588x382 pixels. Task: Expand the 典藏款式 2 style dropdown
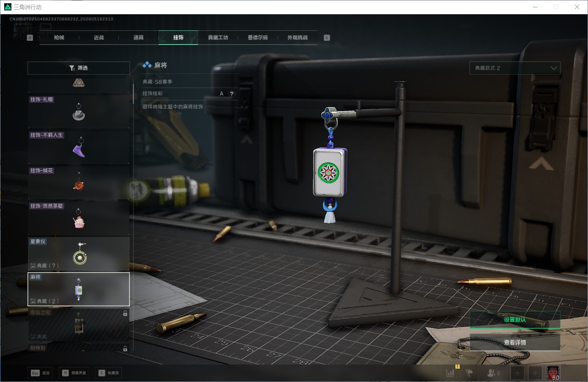point(515,68)
